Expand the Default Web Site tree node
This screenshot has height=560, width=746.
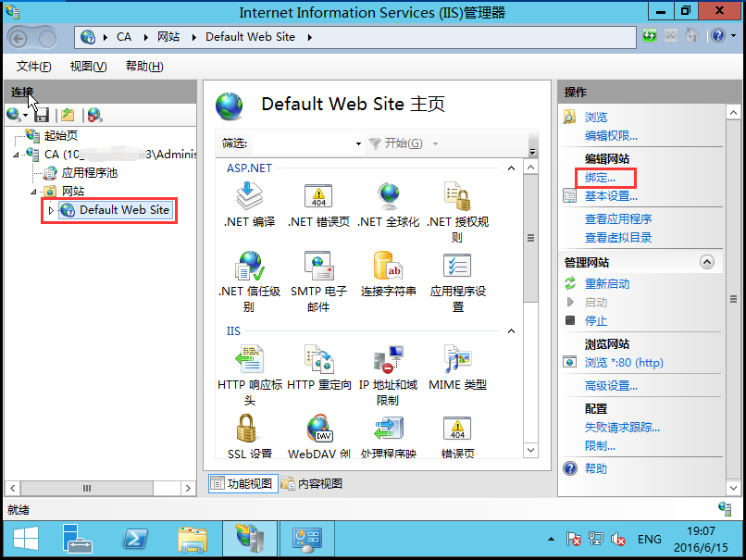[51, 211]
